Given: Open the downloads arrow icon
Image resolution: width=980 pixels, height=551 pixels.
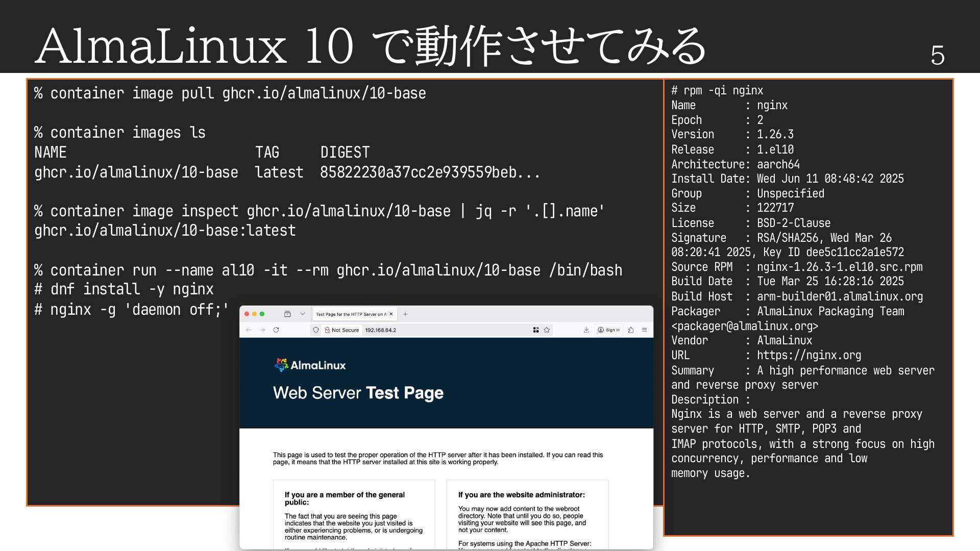Looking at the screenshot, I should 586,330.
